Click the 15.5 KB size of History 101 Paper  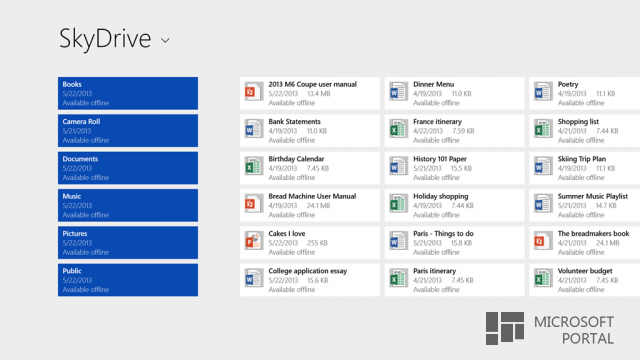[x=462, y=168]
